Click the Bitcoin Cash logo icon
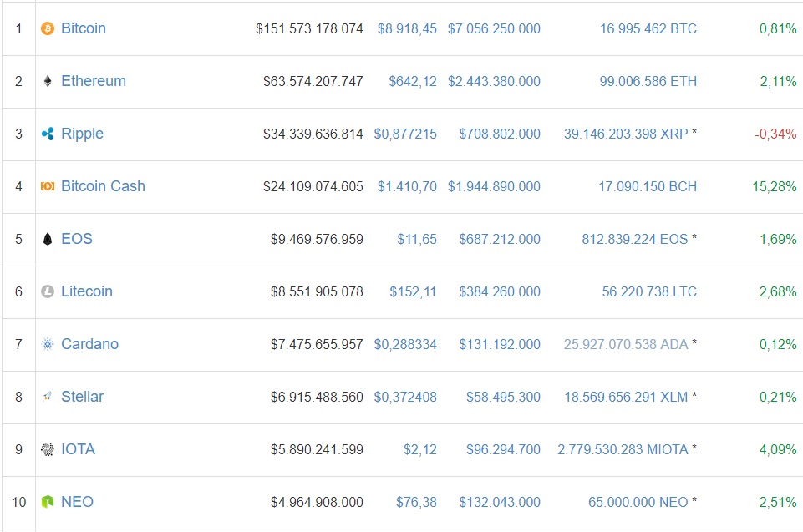 48,186
